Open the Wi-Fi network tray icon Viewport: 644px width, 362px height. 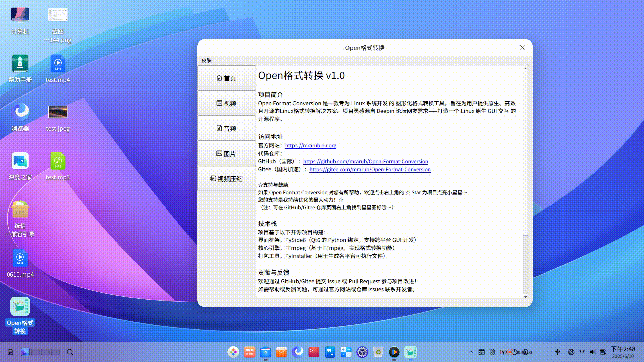click(582, 352)
